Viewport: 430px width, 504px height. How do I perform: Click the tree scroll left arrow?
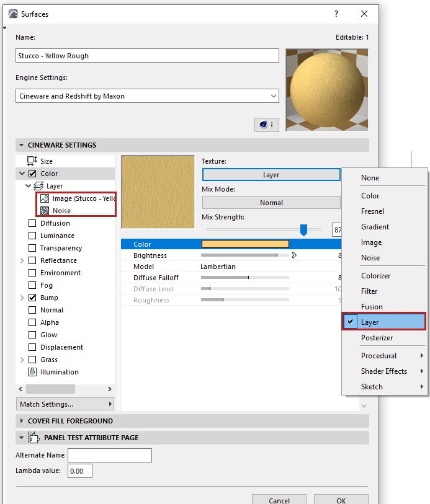click(x=20, y=389)
